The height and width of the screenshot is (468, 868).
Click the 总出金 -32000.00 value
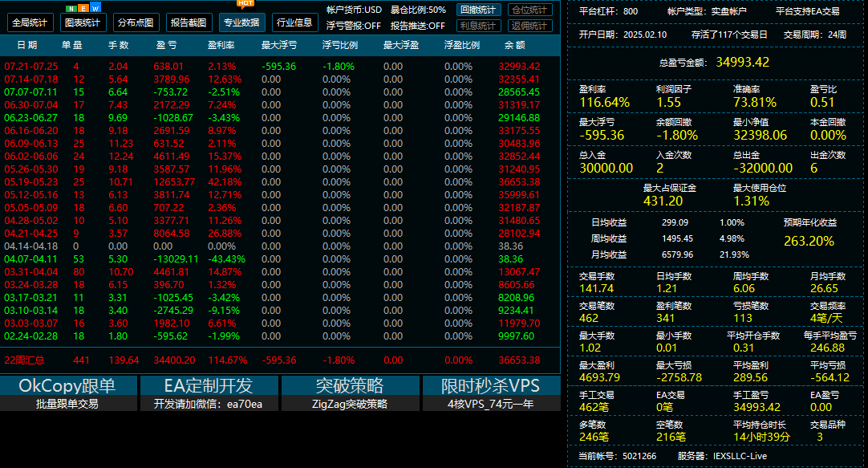coord(763,169)
